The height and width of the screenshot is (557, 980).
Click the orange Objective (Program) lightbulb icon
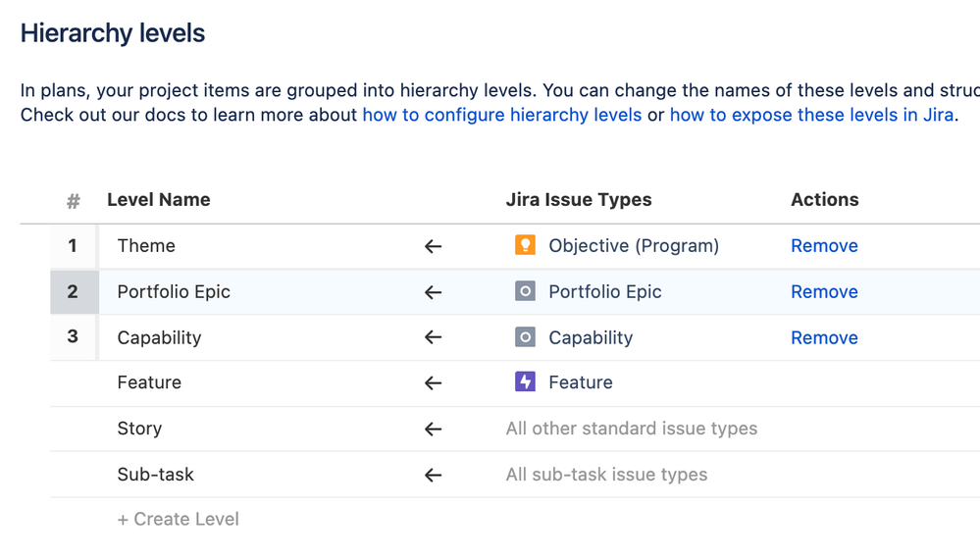tap(525, 246)
